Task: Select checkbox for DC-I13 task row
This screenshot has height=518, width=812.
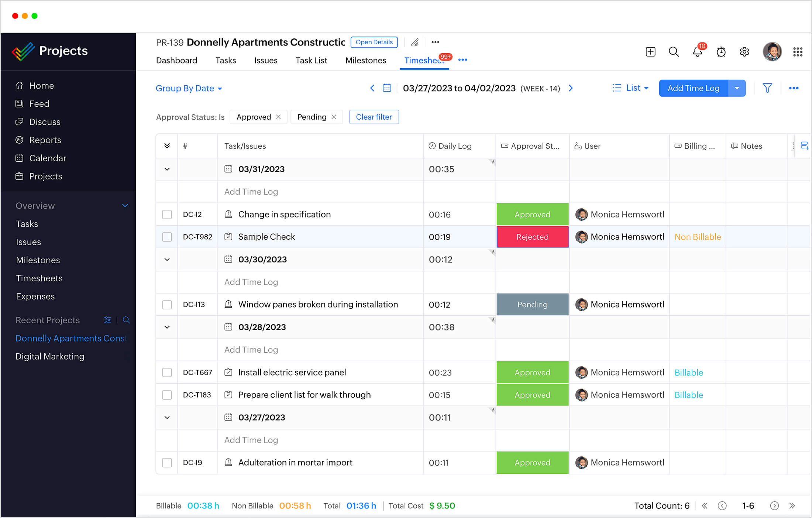Action: tap(166, 304)
